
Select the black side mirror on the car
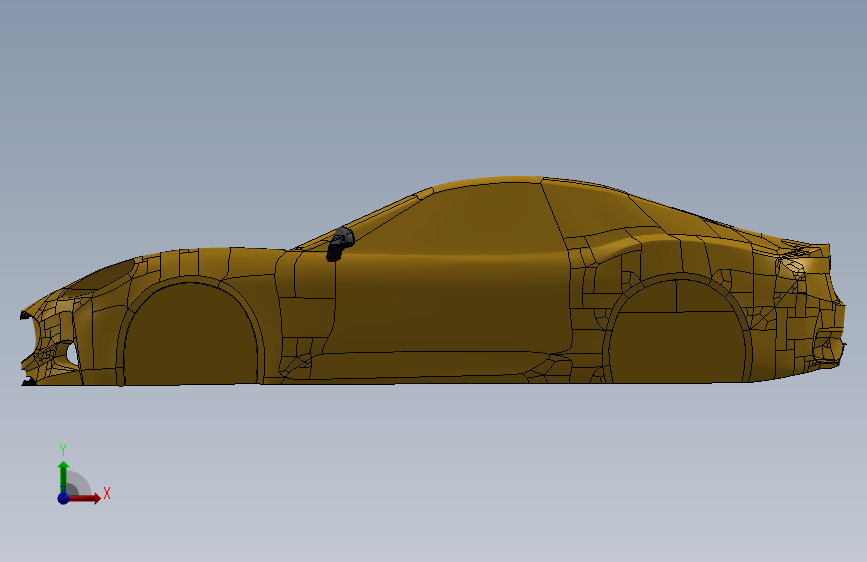(x=340, y=243)
